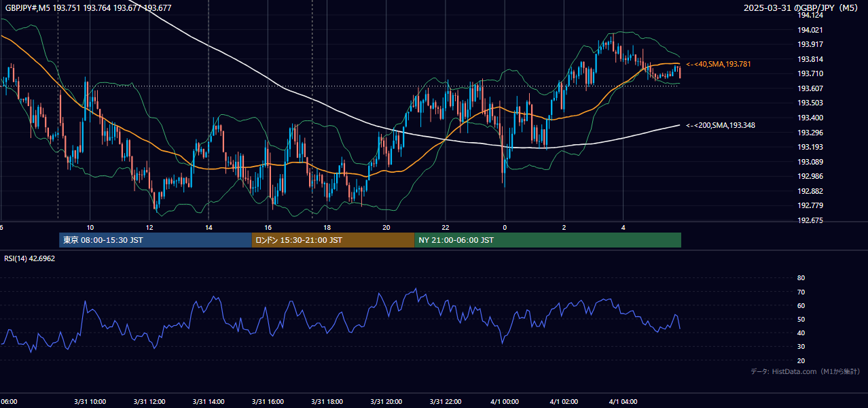868x408 pixels.
Task: Click the bottom time label 3/31 14:00
Action: [209, 401]
